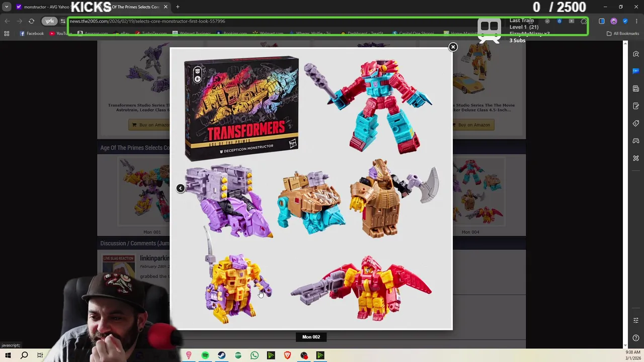
Task: Click the Transformers Decepticon Monstructor box art
Action: pyautogui.click(x=242, y=108)
